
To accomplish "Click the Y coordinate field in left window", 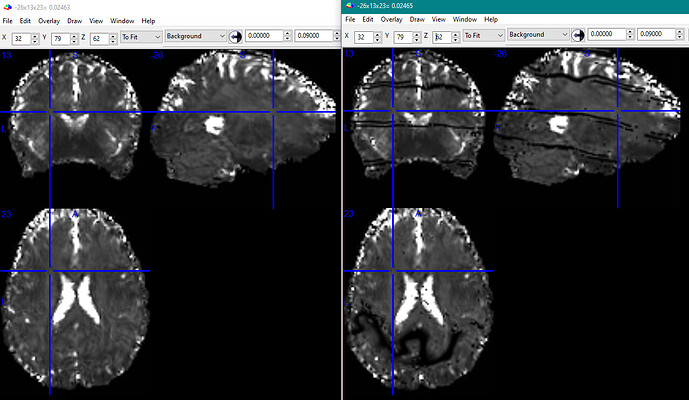I will (x=61, y=39).
